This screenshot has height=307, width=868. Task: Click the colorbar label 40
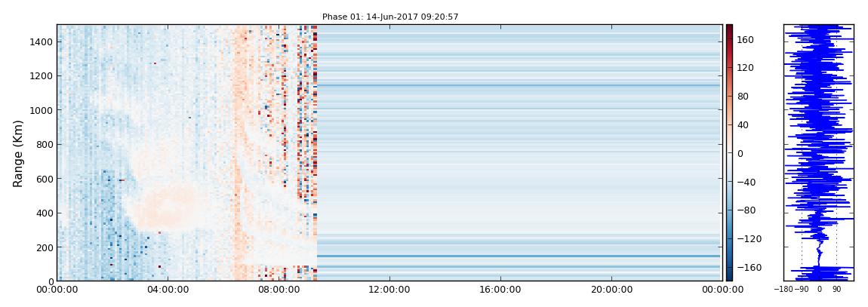pyautogui.click(x=743, y=125)
